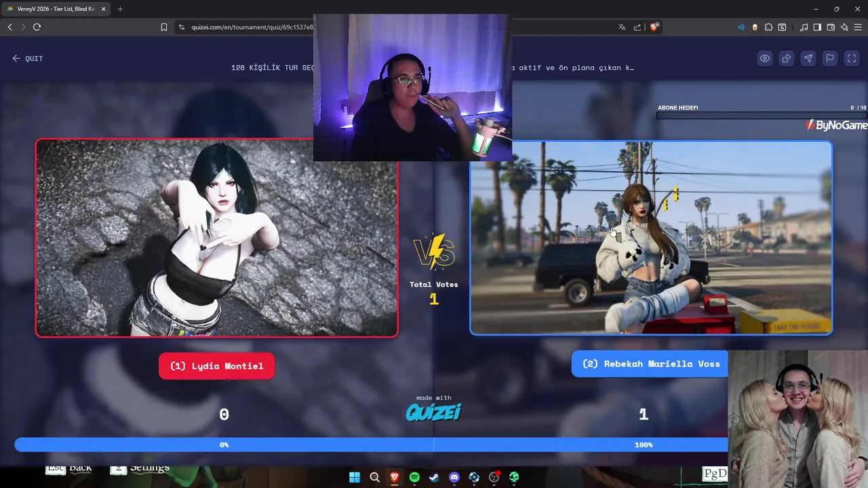Click the QUIT back link
The height and width of the screenshot is (488, 868).
coord(27,58)
